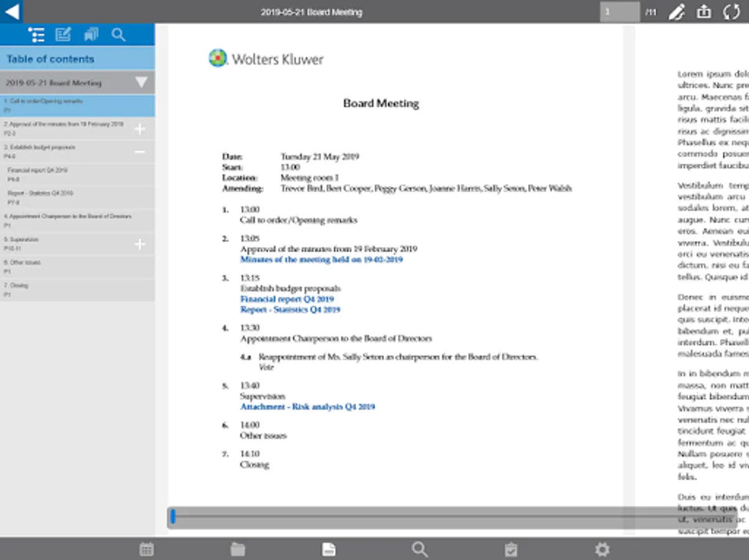Image resolution: width=749 pixels, height=560 pixels.
Task: Open the document view in bottom bar
Action: (x=329, y=549)
